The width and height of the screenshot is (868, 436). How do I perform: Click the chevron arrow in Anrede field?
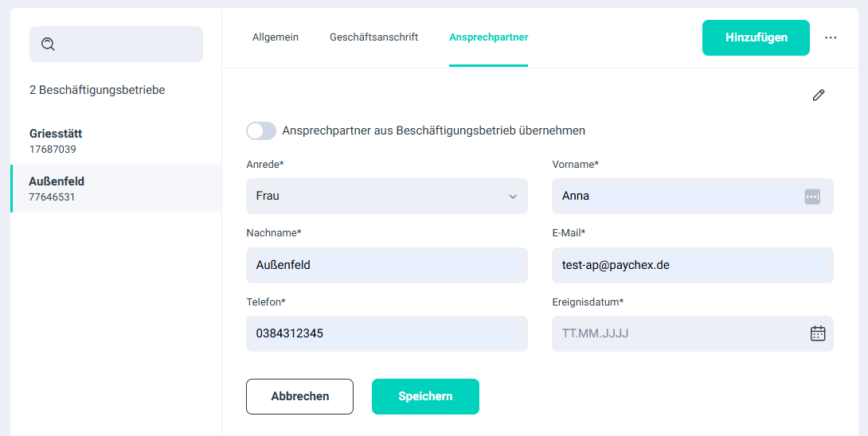(x=513, y=197)
